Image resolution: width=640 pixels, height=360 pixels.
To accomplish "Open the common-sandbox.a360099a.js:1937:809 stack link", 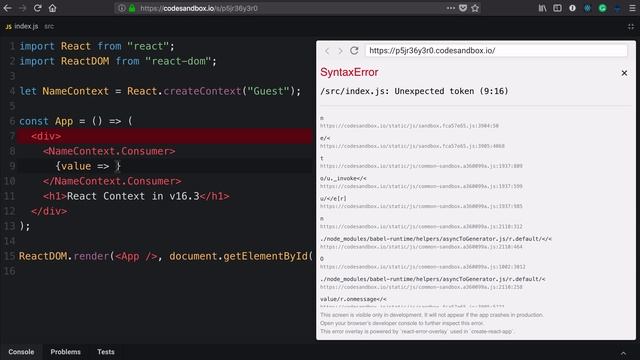I will coord(421,166).
